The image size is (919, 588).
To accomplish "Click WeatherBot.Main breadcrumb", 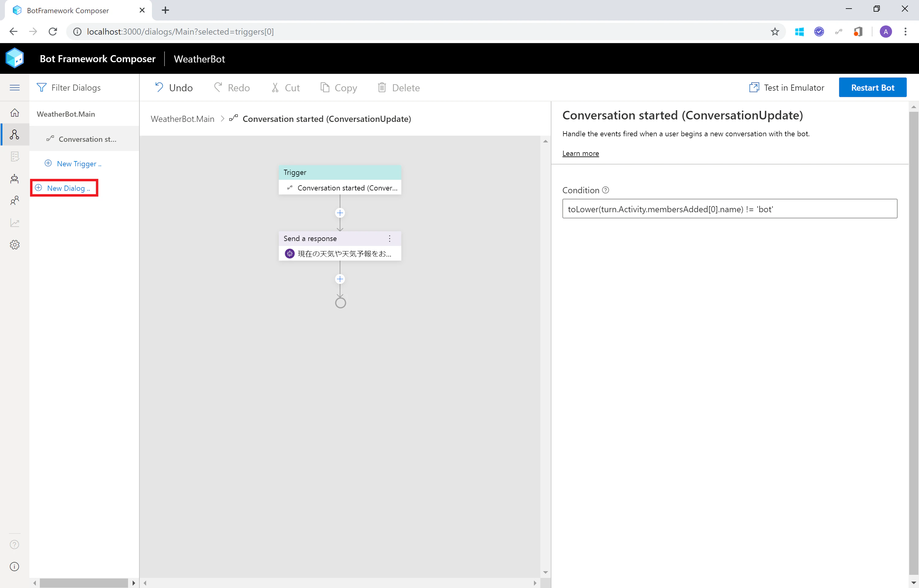I will 183,119.
